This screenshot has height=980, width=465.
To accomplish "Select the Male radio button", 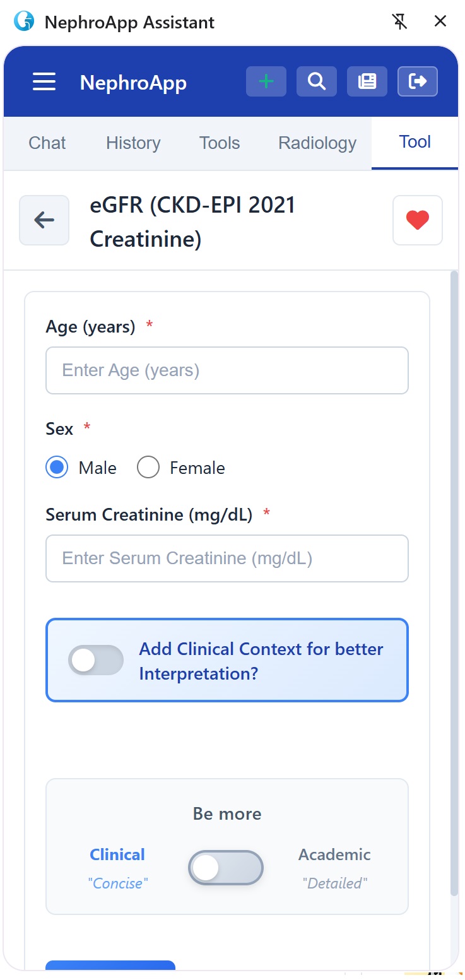I will [57, 468].
